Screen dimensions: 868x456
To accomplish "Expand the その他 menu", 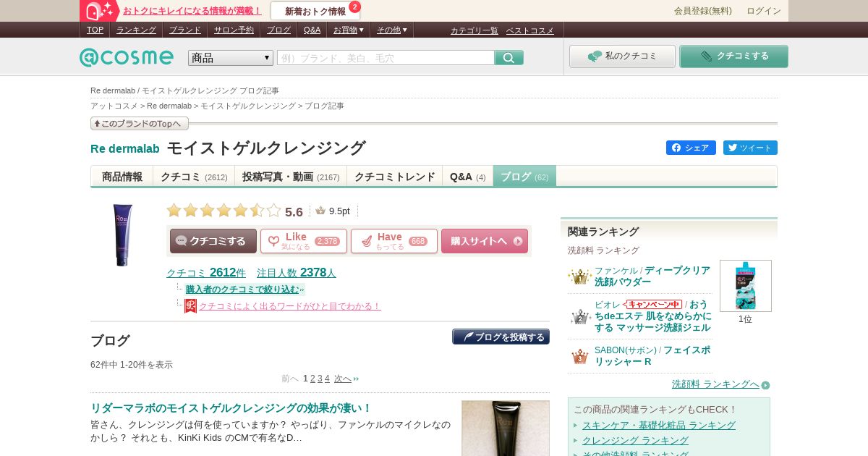I will pos(392,30).
